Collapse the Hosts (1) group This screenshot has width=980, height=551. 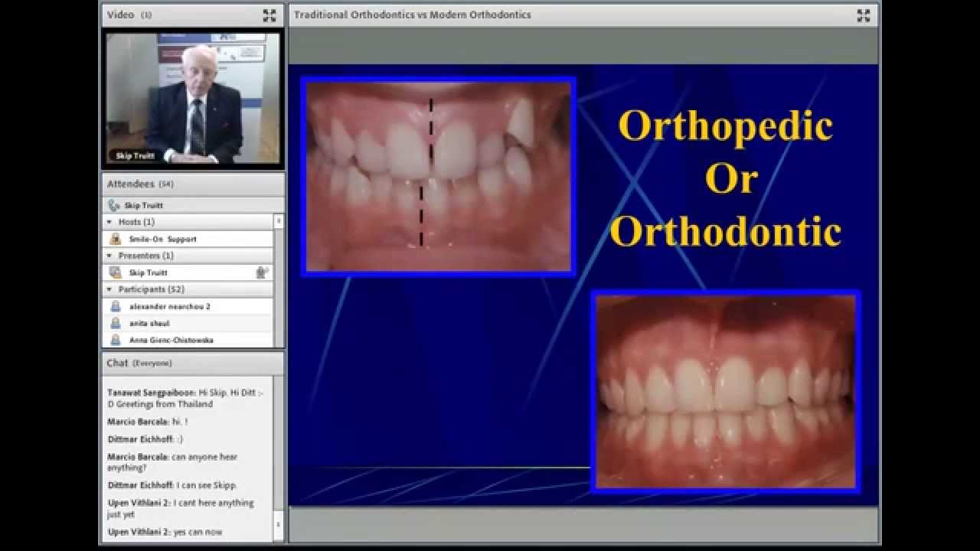tap(109, 222)
